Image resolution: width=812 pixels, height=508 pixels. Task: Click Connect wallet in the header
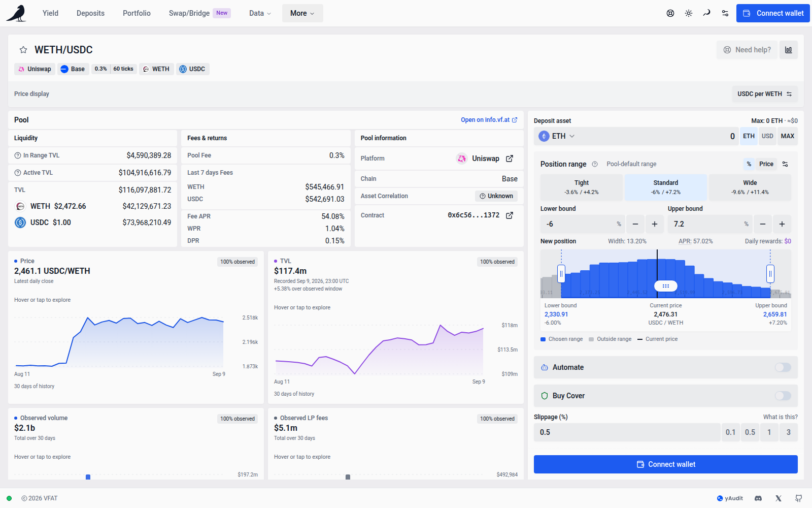tap(773, 13)
